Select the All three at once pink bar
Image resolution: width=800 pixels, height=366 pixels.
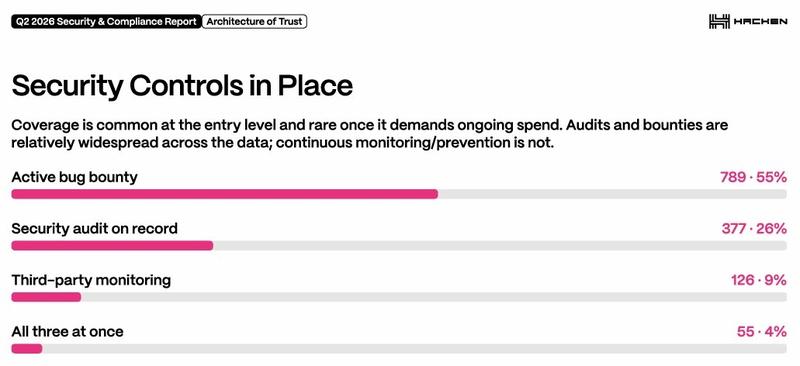tap(27, 349)
